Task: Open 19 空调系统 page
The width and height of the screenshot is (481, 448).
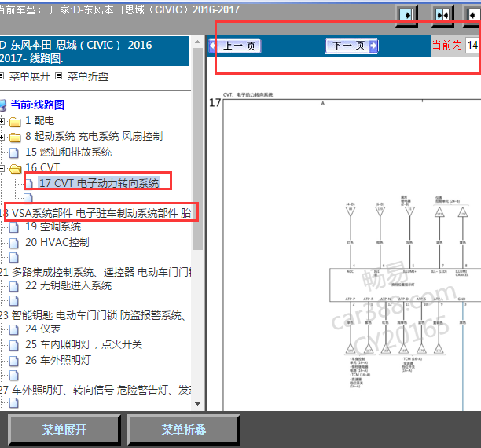Action: 53,227
